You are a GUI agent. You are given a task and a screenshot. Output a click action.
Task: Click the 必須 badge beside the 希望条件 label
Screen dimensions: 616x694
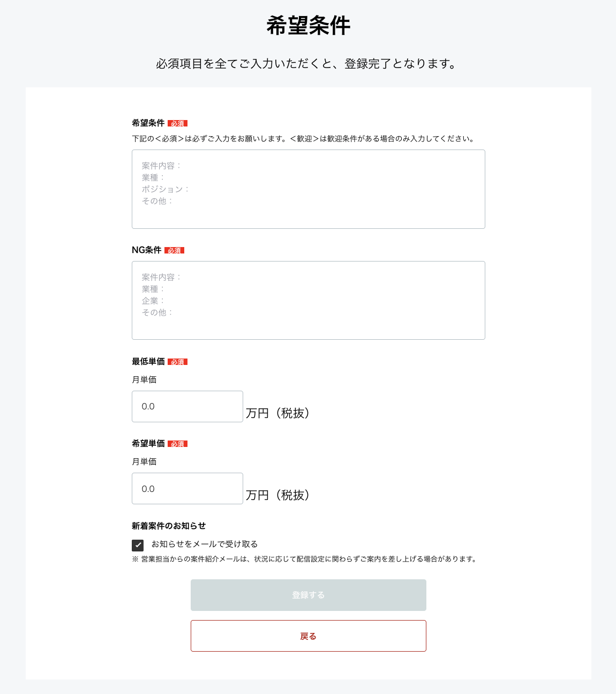tap(177, 123)
